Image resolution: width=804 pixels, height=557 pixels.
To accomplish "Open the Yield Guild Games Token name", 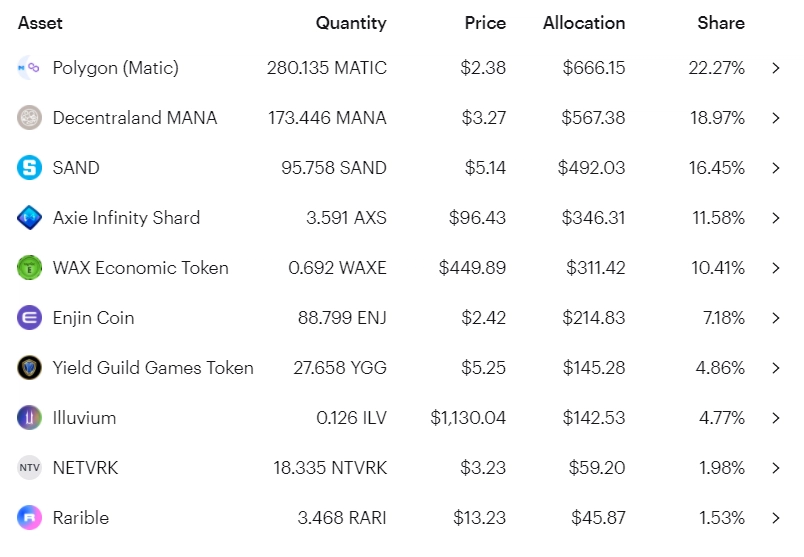I will click(x=153, y=368).
